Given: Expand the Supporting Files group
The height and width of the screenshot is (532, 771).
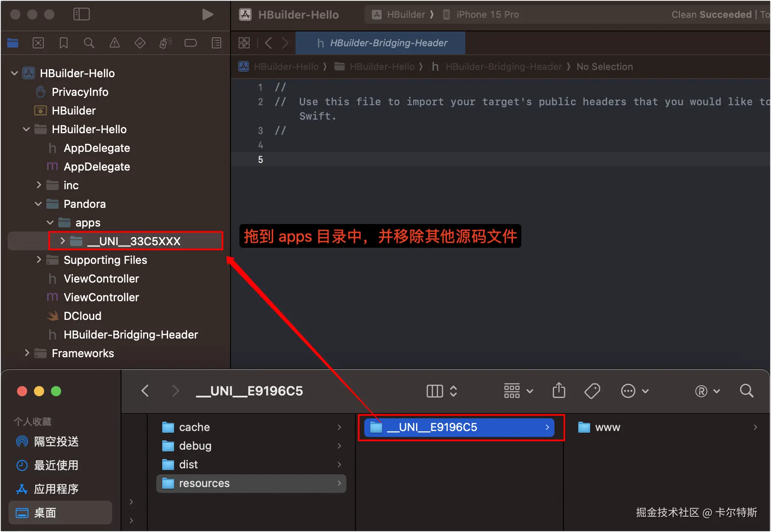Looking at the screenshot, I should [39, 260].
